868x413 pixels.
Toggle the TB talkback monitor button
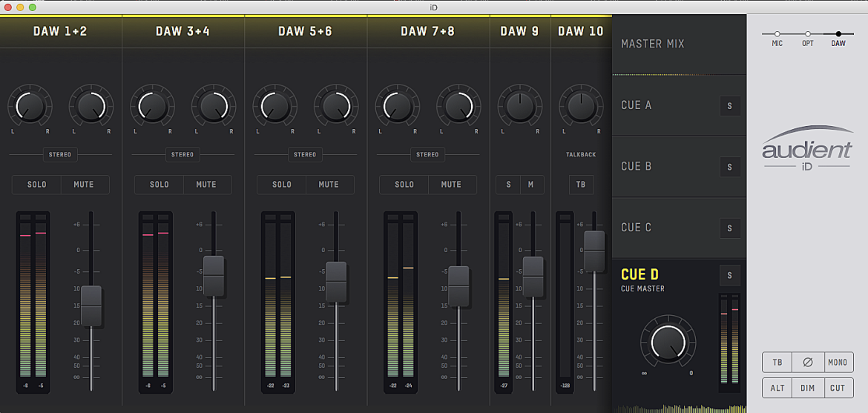777,362
